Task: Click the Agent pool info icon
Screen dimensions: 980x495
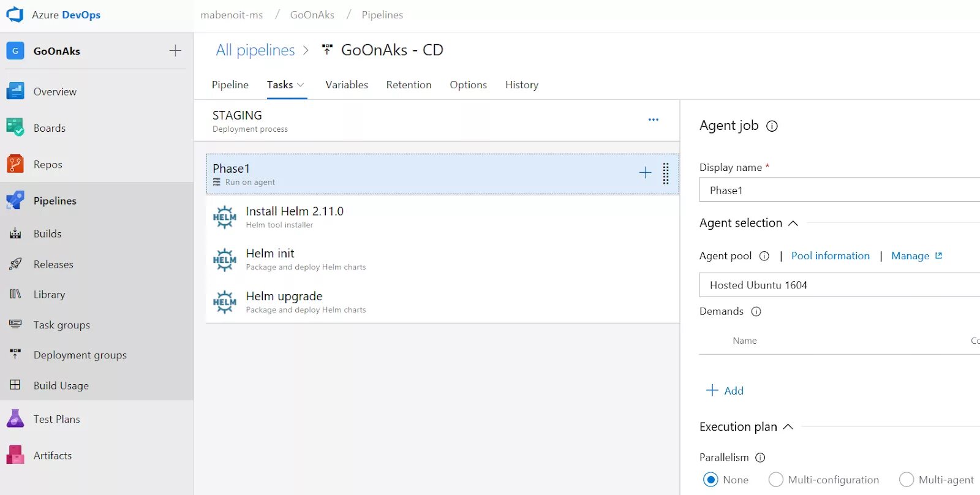Action: (x=764, y=256)
